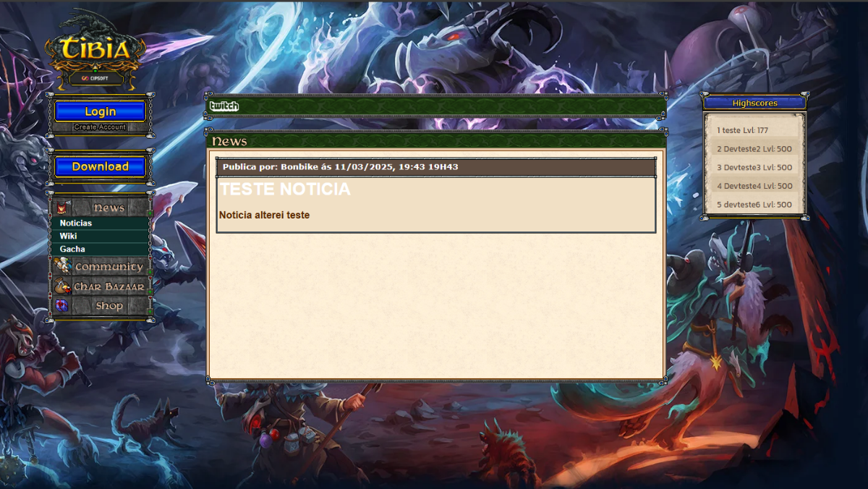868x489 pixels.
Task: Expand the Shop section plus toggle
Action: click(x=150, y=311)
